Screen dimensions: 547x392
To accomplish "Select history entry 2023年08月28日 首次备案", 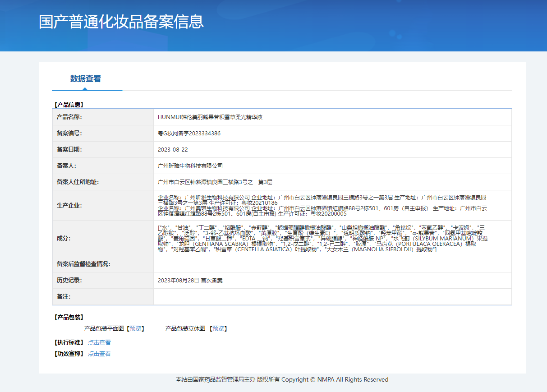I will pyautogui.click(x=190, y=281).
